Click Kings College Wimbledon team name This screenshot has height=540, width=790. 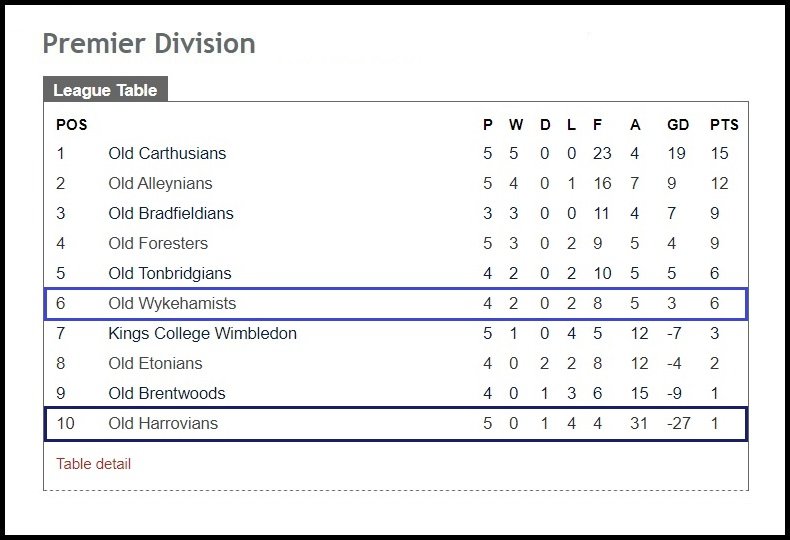tap(202, 333)
